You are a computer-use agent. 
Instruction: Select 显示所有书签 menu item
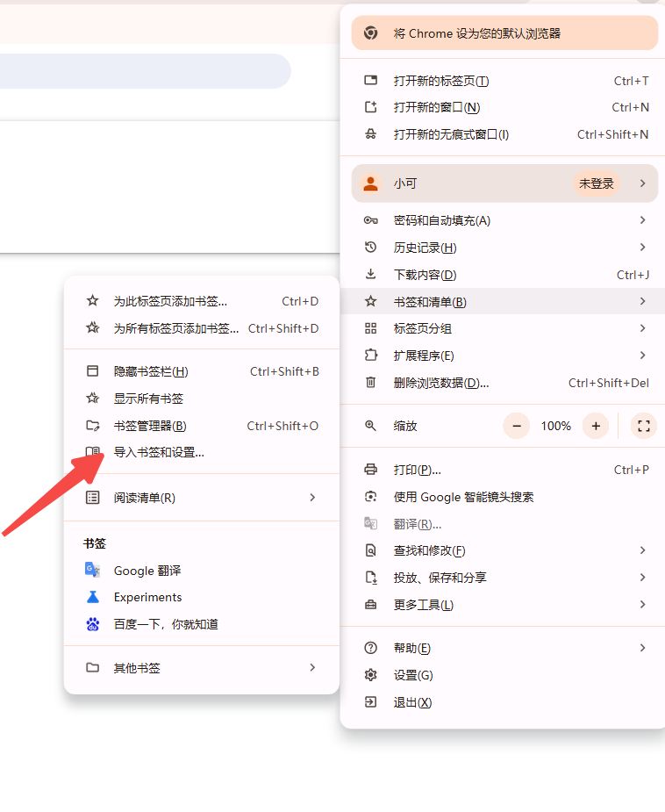202,399
